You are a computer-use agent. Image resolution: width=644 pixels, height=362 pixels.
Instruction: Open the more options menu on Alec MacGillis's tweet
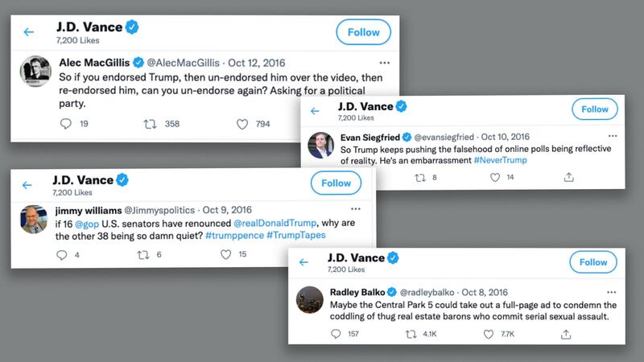[384, 63]
